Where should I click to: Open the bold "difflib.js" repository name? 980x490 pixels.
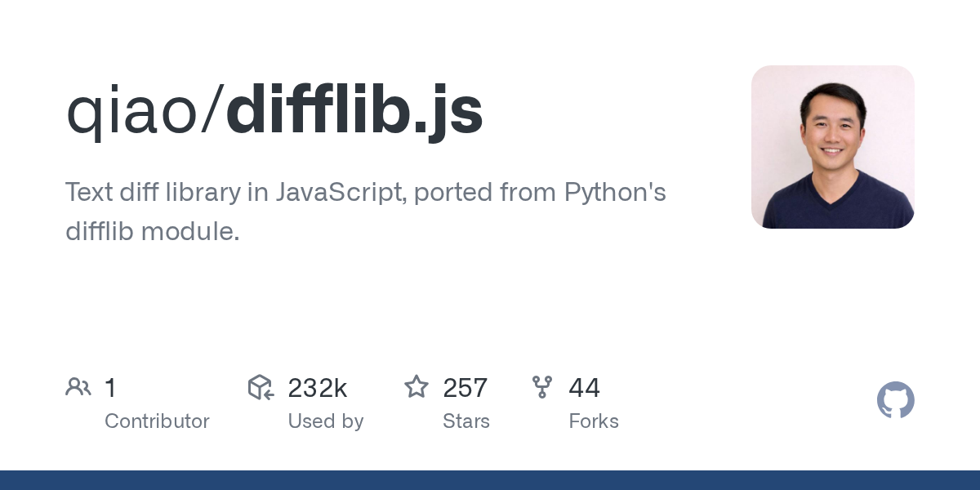coord(354,112)
